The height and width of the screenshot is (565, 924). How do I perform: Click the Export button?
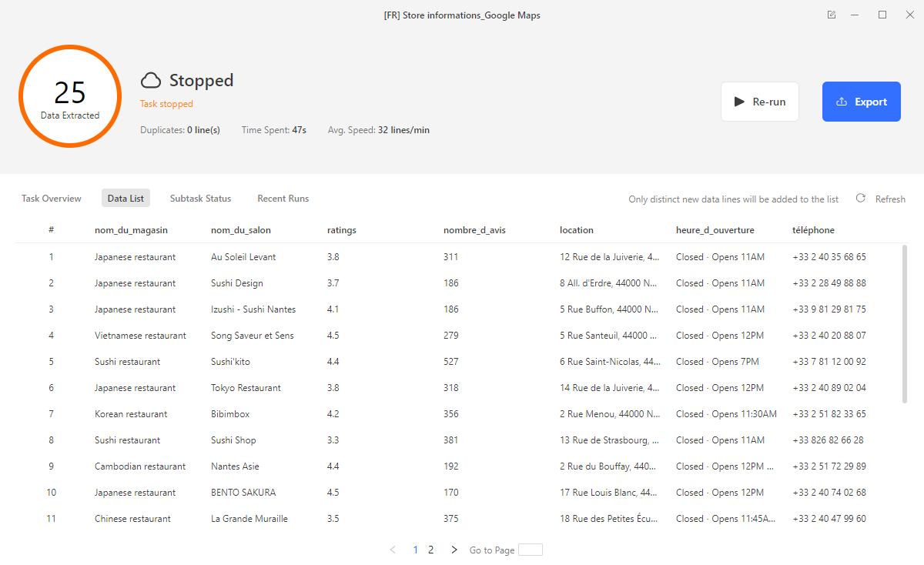tap(862, 102)
